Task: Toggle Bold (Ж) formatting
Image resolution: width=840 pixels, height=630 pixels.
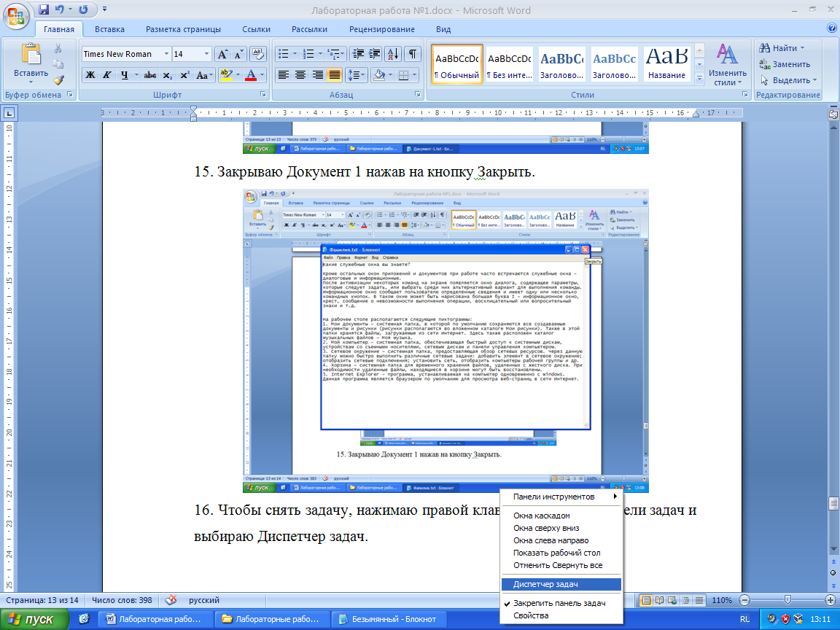Action: [x=90, y=75]
